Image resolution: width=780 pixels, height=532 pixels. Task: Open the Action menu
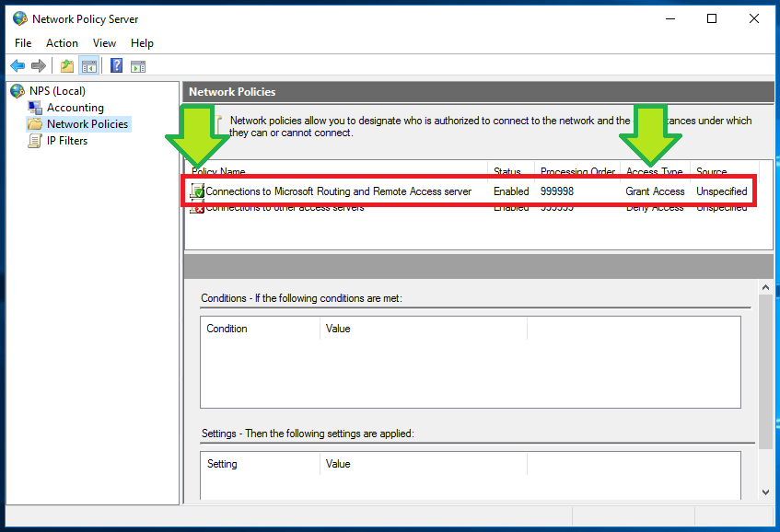[63, 43]
